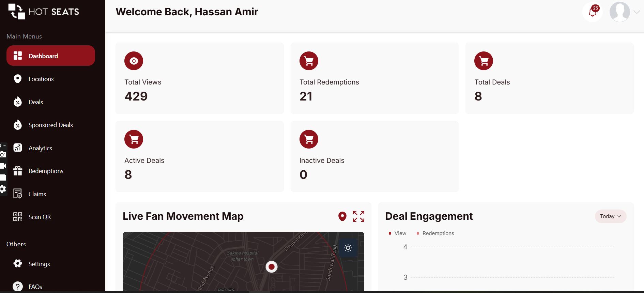Click the notification bell icon

593,12
